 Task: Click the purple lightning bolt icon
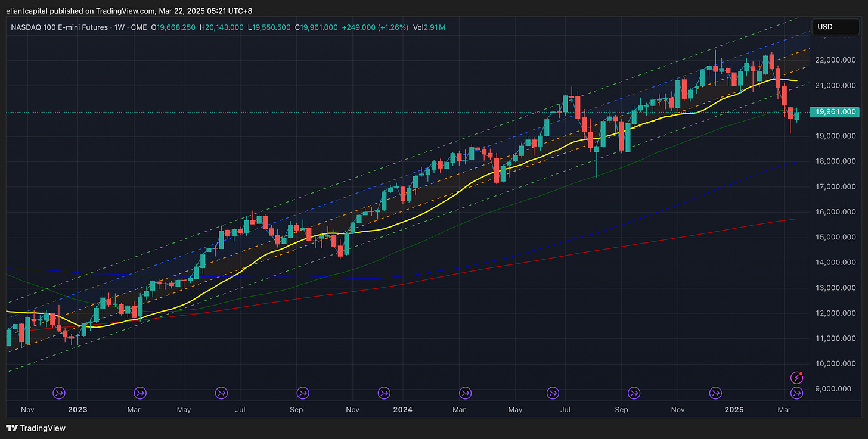(x=797, y=377)
